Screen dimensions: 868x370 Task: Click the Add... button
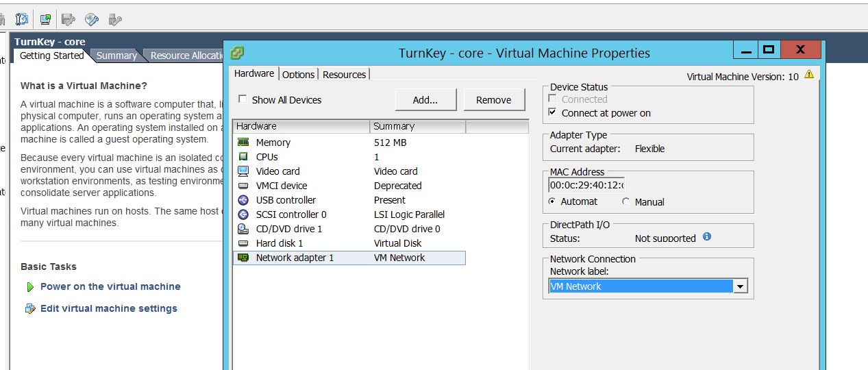[x=425, y=100]
